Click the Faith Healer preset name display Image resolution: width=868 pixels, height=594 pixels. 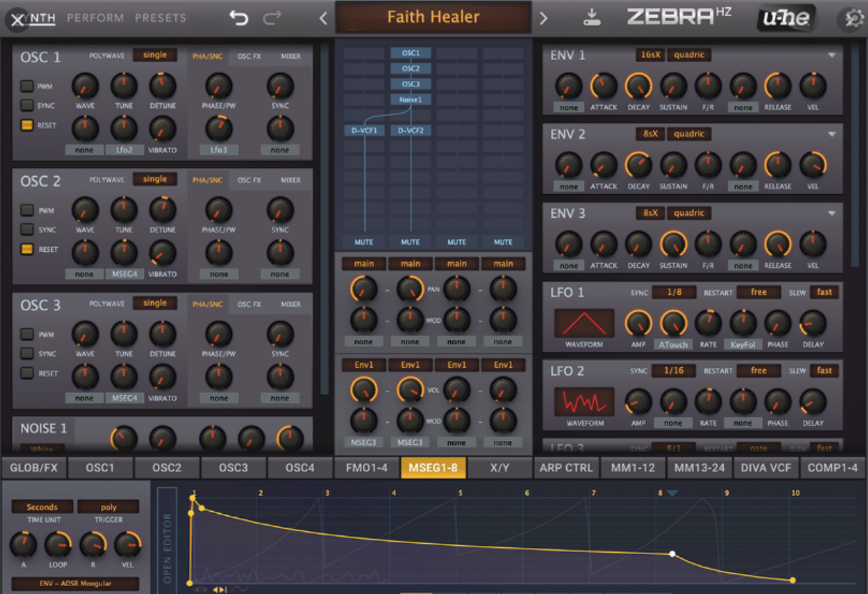433,17
